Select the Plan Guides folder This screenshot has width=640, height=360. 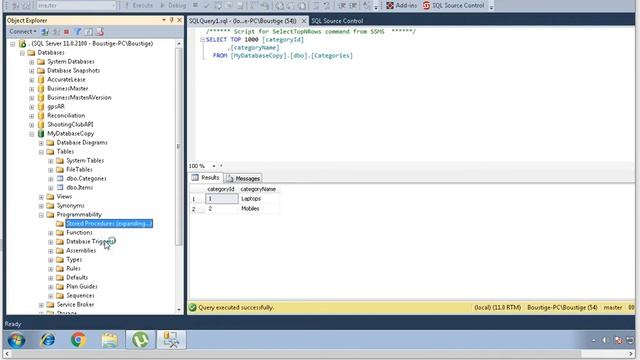(x=82, y=286)
